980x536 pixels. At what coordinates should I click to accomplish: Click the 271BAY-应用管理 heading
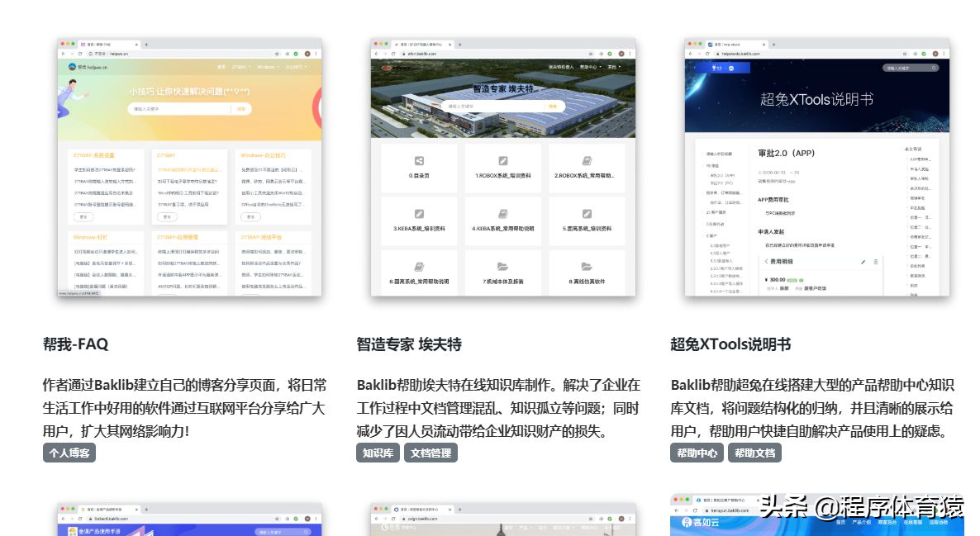click(x=178, y=237)
